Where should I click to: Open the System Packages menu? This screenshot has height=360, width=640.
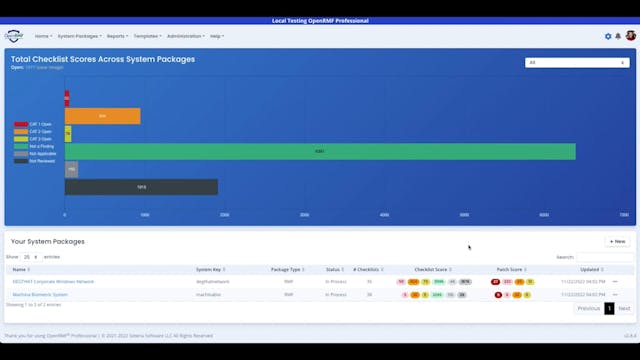pyautogui.click(x=80, y=36)
